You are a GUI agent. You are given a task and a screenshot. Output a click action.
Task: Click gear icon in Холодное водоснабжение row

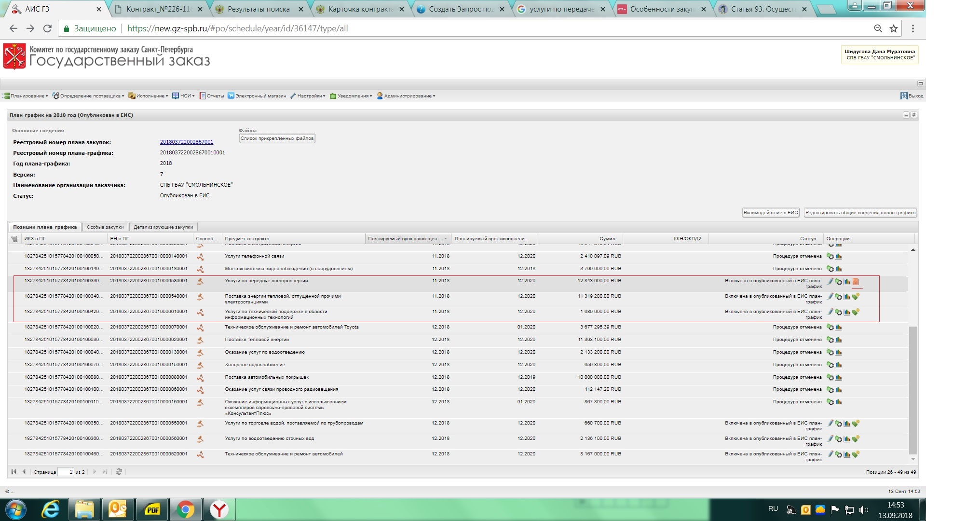(830, 365)
